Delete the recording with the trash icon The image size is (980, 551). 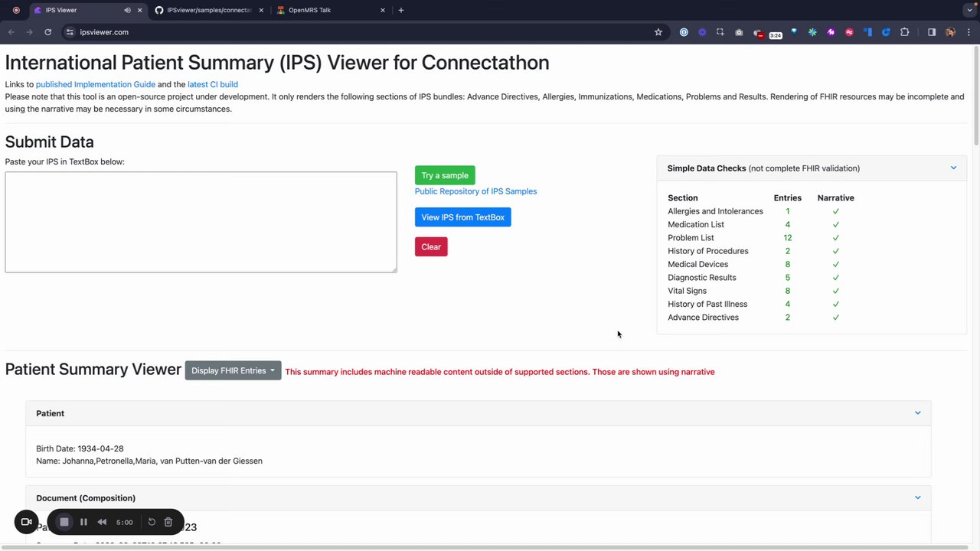[168, 522]
